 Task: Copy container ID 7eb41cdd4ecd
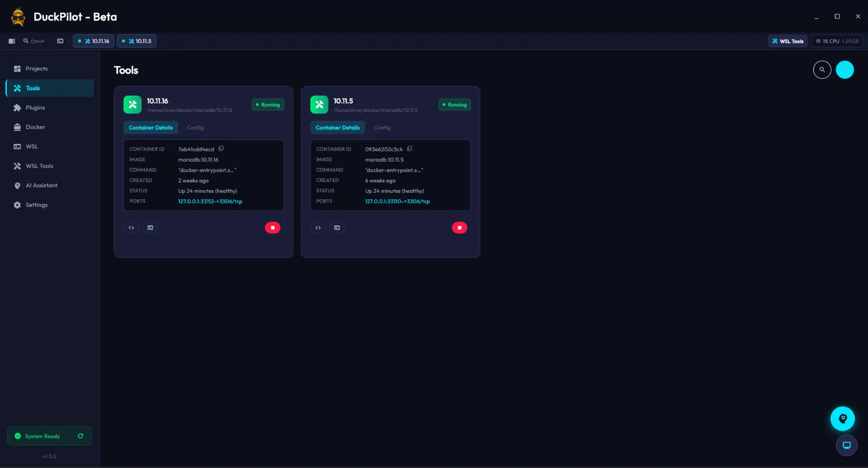221,149
